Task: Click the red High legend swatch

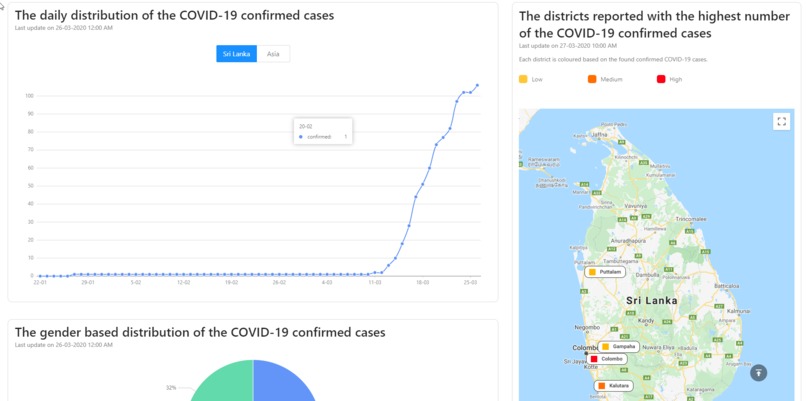Action: coord(661,79)
